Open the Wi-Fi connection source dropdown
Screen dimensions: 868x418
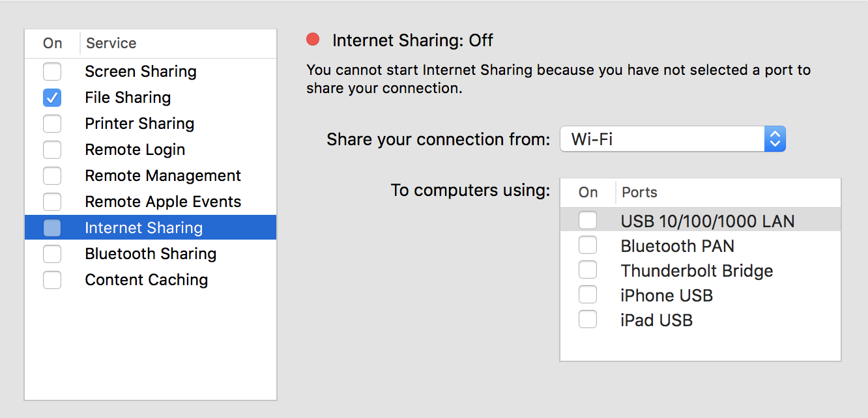(673, 139)
